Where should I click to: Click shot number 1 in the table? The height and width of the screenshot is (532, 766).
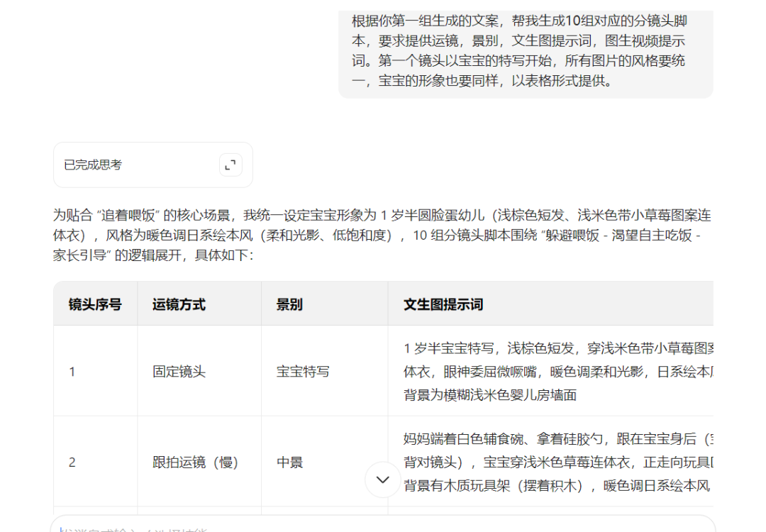point(72,372)
